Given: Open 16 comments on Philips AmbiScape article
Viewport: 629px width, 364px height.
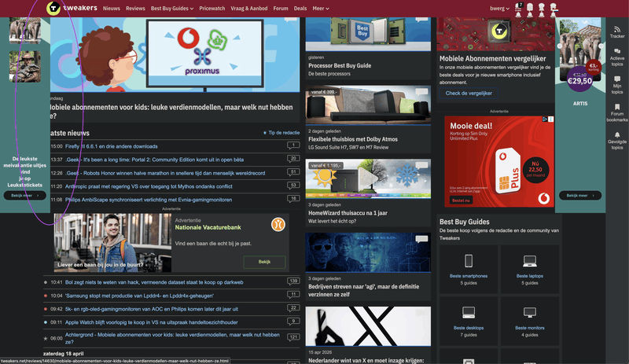Looking at the screenshot, I should click(x=293, y=199).
